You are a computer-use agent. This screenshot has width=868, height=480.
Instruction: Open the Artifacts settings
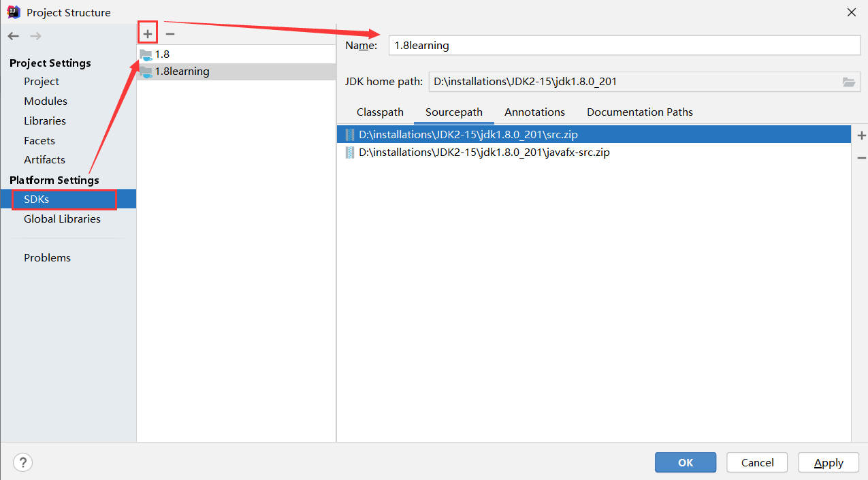pyautogui.click(x=44, y=159)
